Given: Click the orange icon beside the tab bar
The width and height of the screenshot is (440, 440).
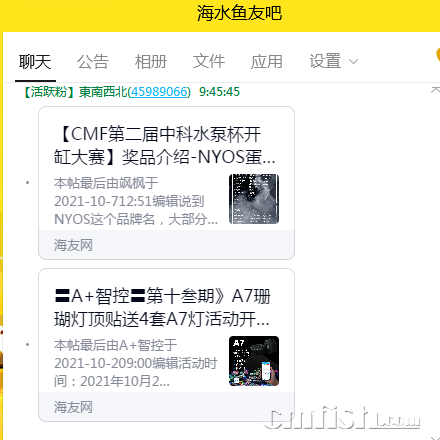Looking at the screenshot, I should tap(438, 55).
